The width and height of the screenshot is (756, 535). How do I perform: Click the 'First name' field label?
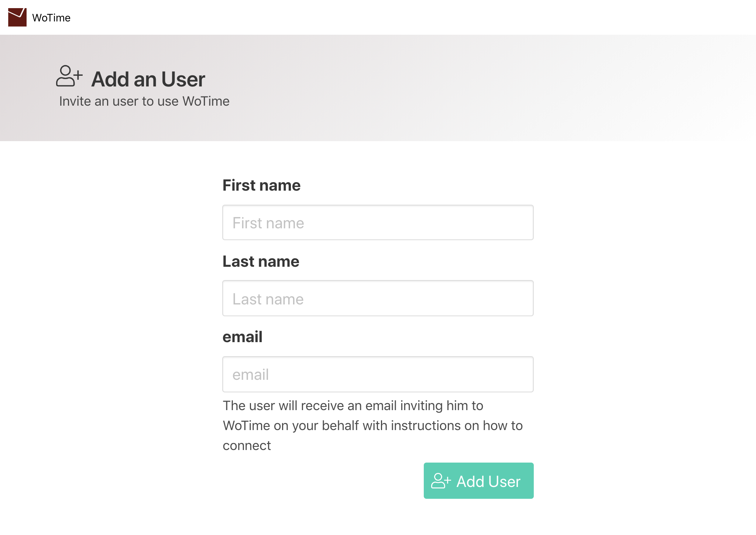pos(261,185)
